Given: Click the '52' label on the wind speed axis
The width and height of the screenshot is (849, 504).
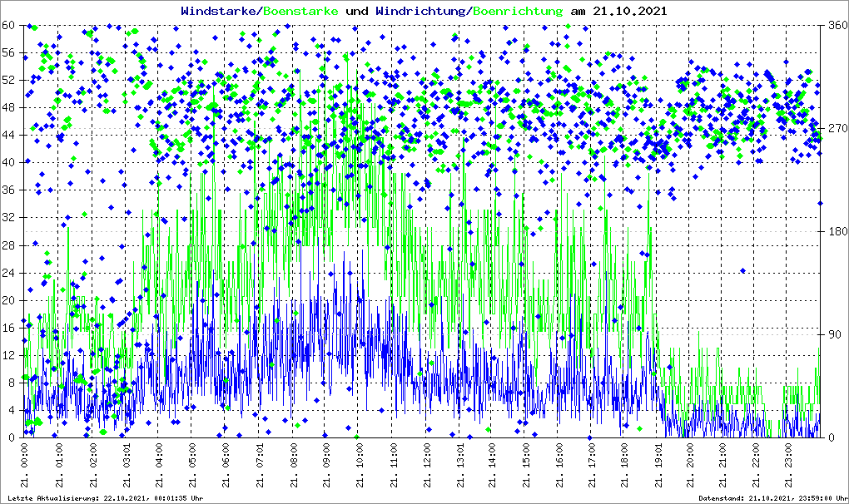Looking at the screenshot, I should point(8,80).
